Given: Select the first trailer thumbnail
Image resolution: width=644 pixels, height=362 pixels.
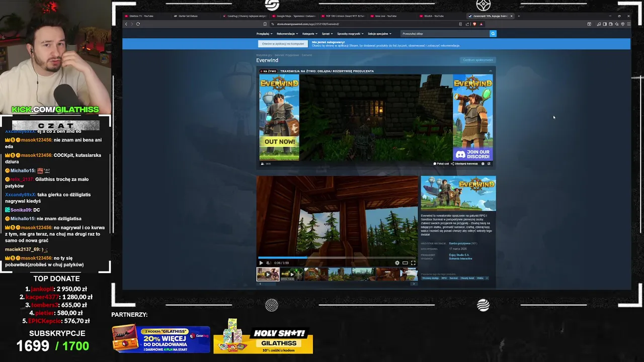Looking at the screenshot, I should point(268,274).
